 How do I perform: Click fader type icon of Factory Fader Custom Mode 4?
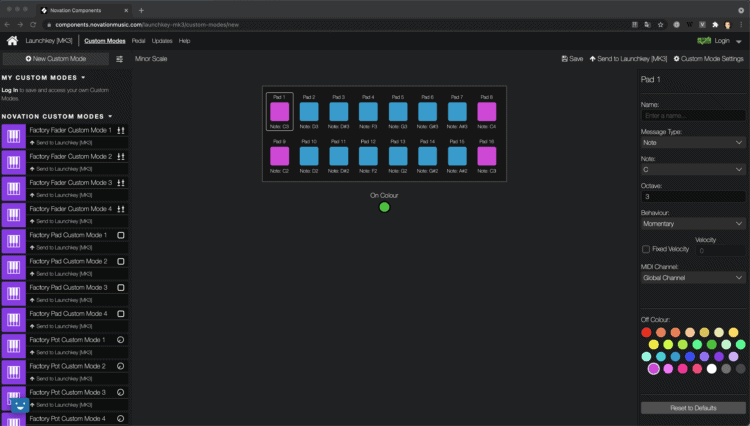coord(121,209)
